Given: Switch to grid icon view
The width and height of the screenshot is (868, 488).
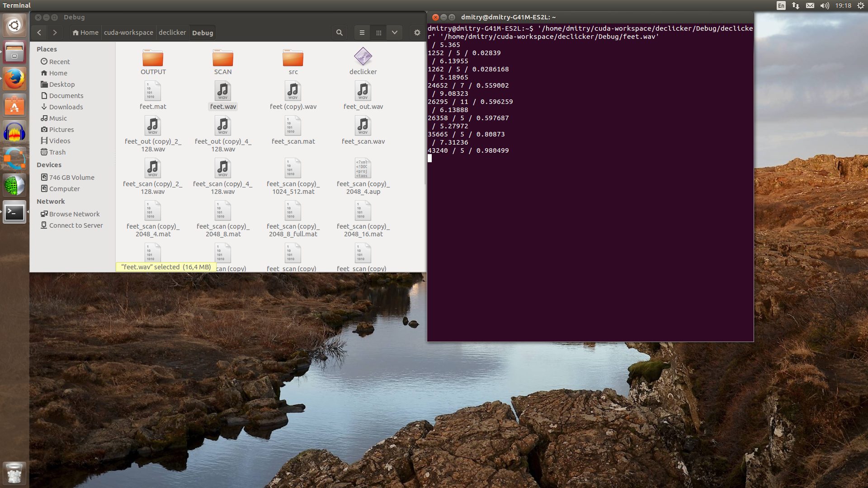Looking at the screenshot, I should pos(379,33).
